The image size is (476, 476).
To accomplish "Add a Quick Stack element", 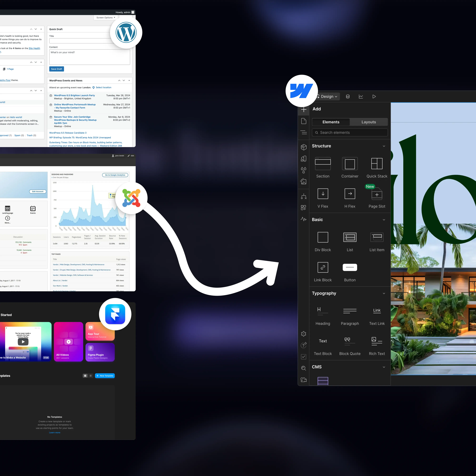I will 377,168.
